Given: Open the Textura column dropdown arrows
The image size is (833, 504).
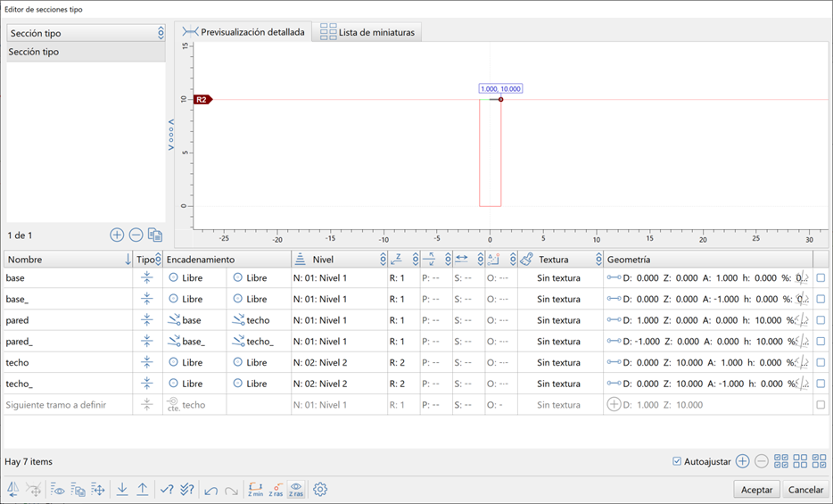Looking at the screenshot, I should [x=598, y=260].
